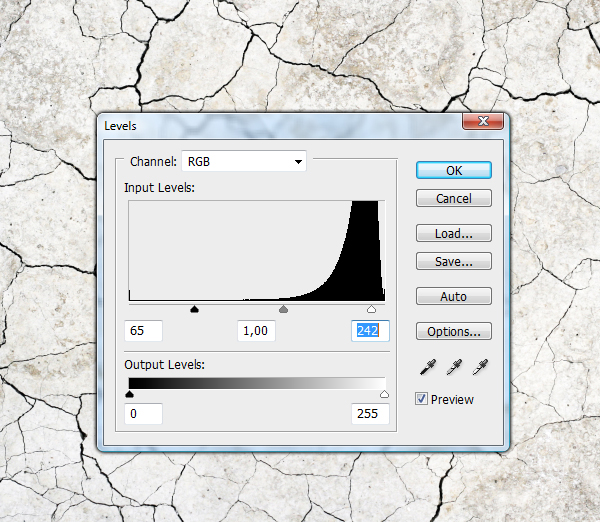Viewport: 600px width, 522px height.
Task: Click the input midtone gray slider triangle
Action: click(x=283, y=309)
